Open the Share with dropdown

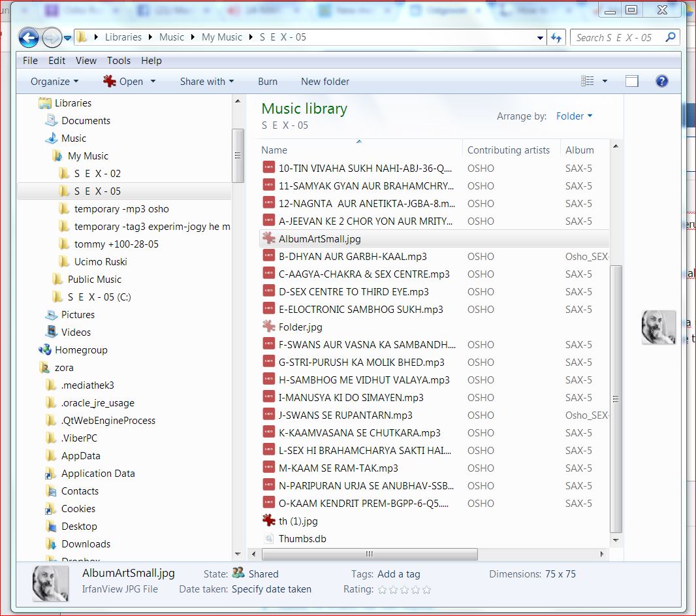pyautogui.click(x=207, y=82)
